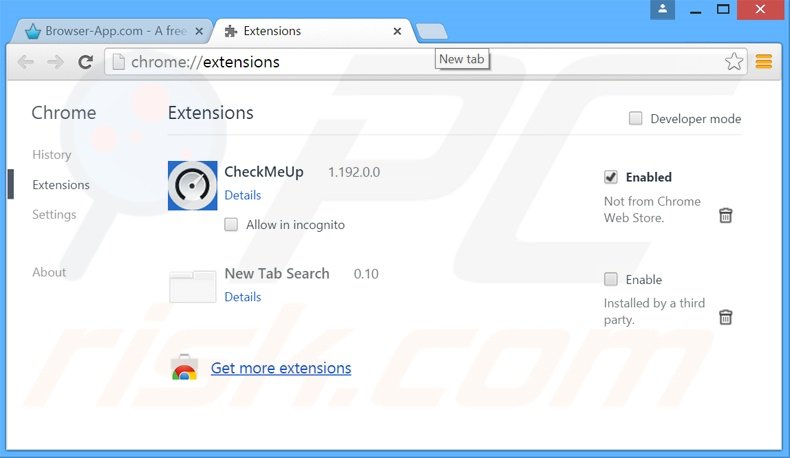Close the Browser-App.com tab
Screen dimensions: 790x458
[x=199, y=31]
